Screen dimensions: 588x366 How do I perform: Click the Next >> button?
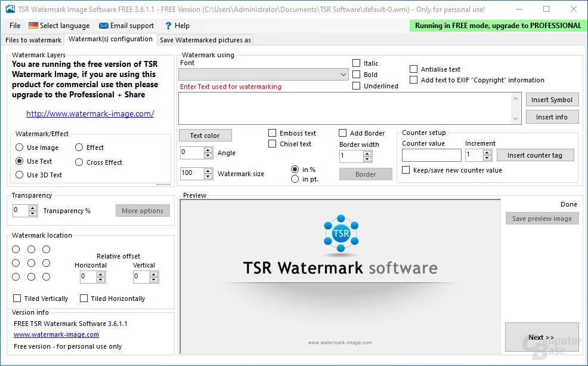542,337
